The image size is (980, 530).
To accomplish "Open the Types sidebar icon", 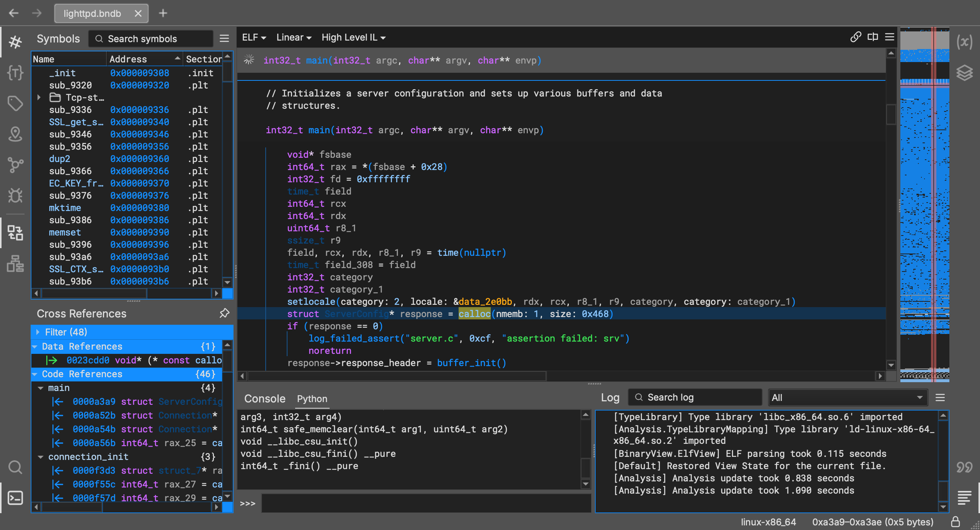I will [x=15, y=72].
